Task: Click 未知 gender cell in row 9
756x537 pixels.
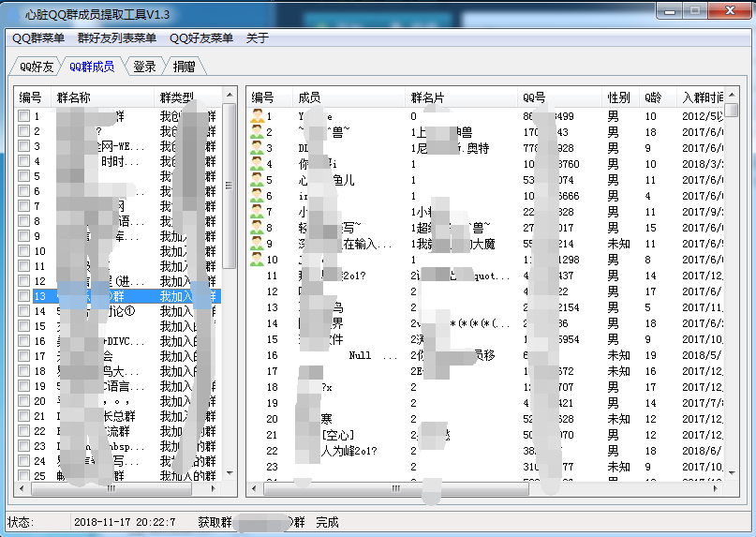Action: click(619, 243)
